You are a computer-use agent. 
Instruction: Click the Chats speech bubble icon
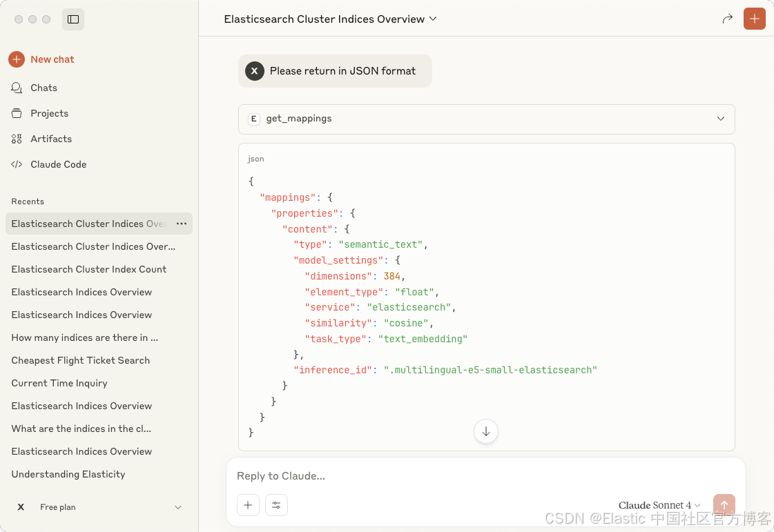17,88
